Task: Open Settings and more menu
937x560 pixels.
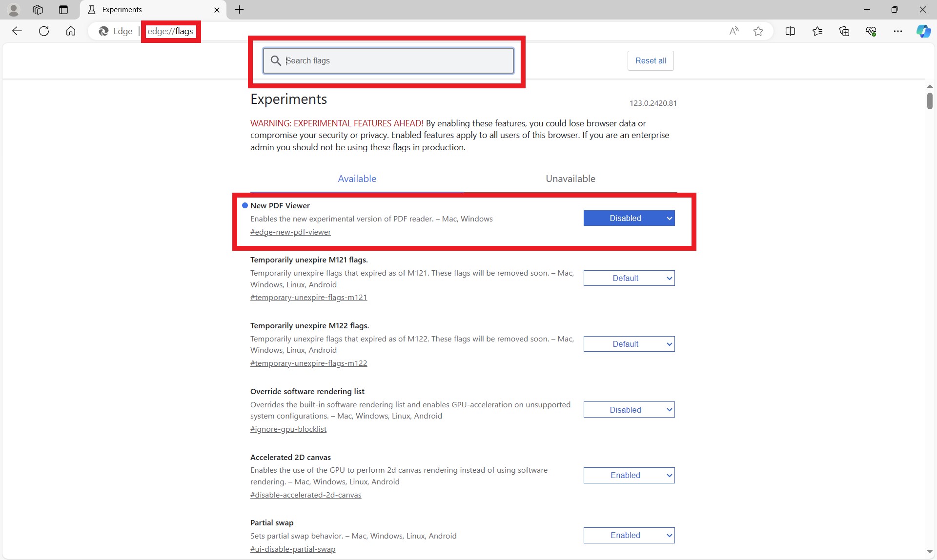Action: click(898, 31)
